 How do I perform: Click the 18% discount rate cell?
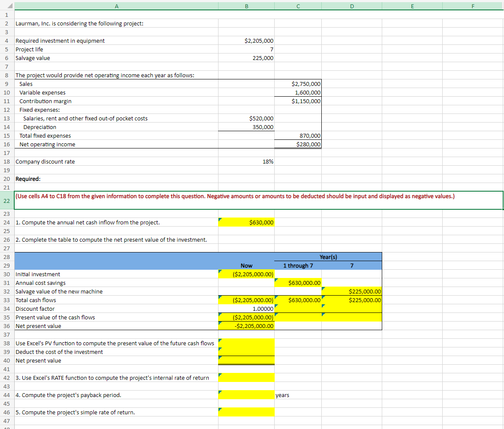click(x=246, y=161)
